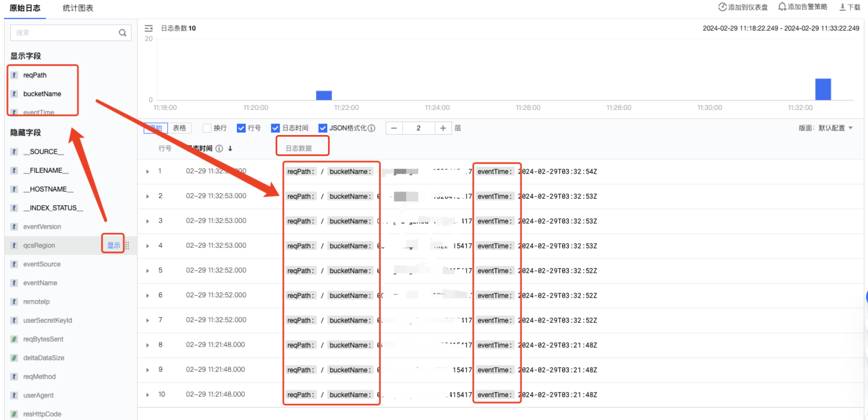Select the 表格 table view tab
Image resolution: width=868 pixels, height=420 pixels.
tap(179, 128)
